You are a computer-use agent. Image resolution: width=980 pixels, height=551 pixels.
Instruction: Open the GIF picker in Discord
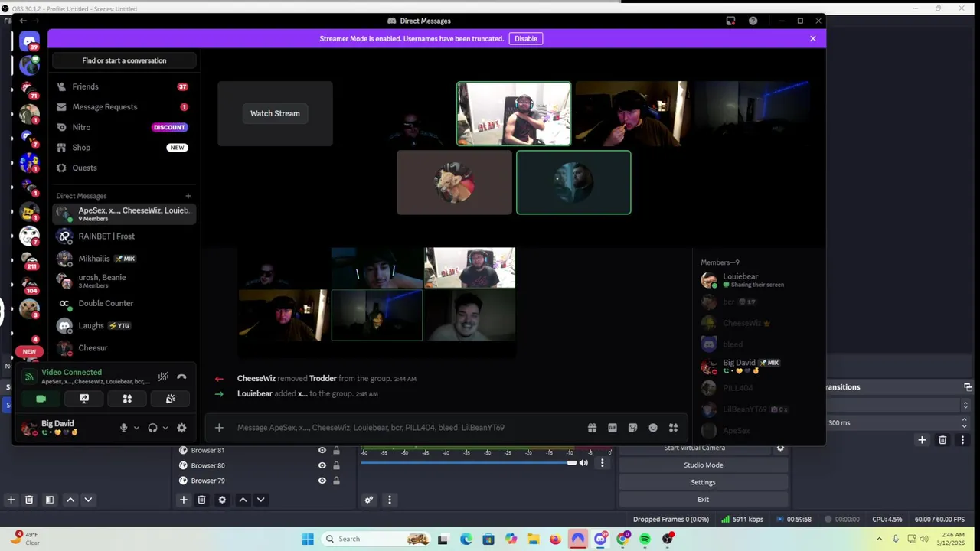pos(612,428)
